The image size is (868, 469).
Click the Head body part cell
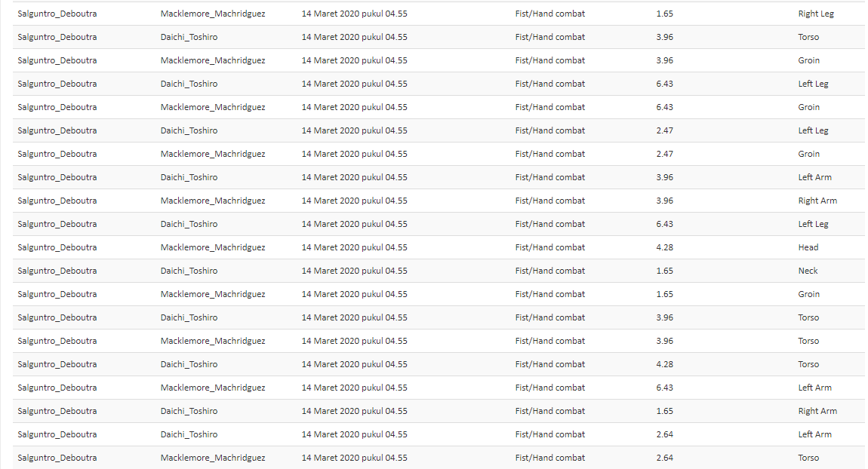point(808,247)
